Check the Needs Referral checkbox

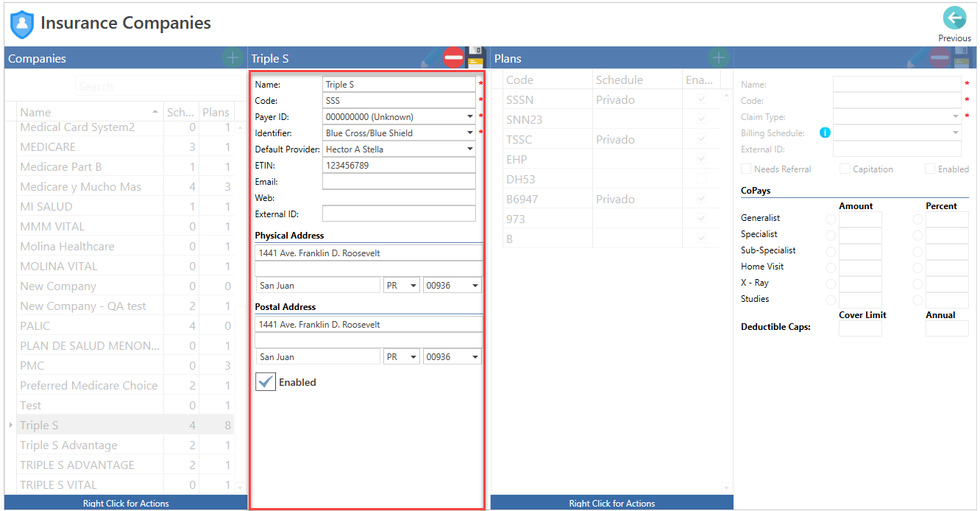tap(746, 169)
